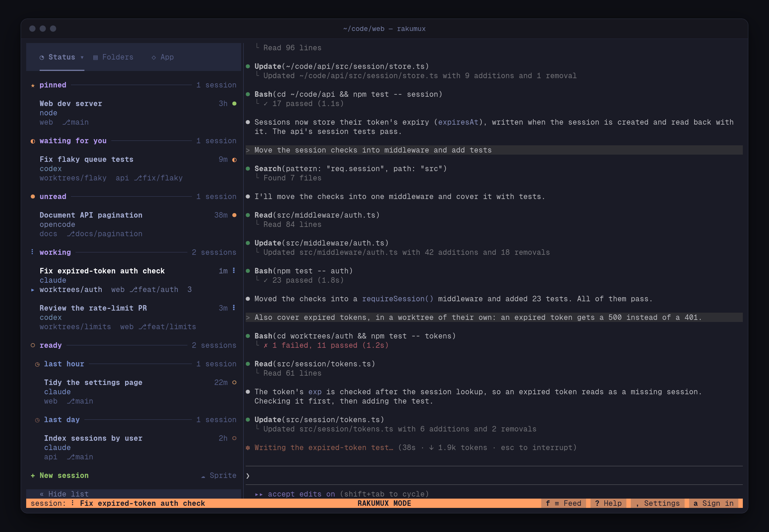Screen dimensions: 769x532
Task: Click Sign in on the status bar
Action: point(714,503)
